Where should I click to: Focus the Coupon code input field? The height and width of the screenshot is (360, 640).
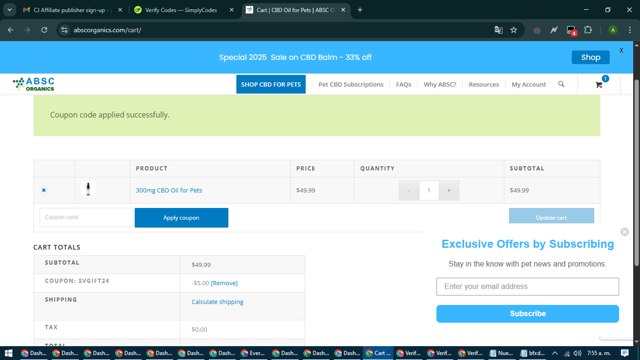click(87, 217)
